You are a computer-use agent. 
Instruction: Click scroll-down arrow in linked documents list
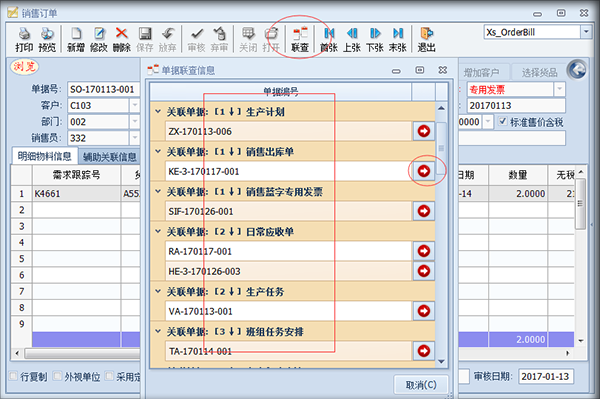coord(441,362)
